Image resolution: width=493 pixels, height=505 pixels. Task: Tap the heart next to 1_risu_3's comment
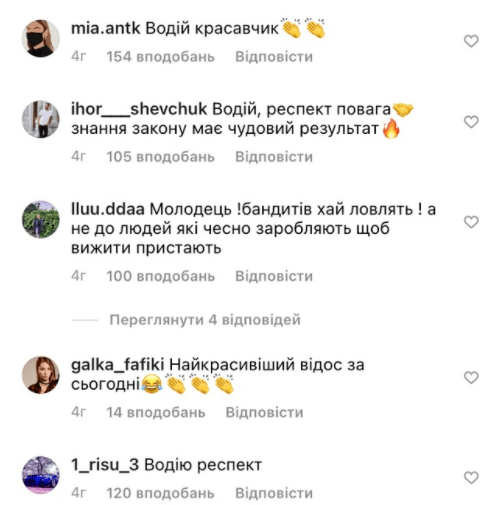pos(471,478)
